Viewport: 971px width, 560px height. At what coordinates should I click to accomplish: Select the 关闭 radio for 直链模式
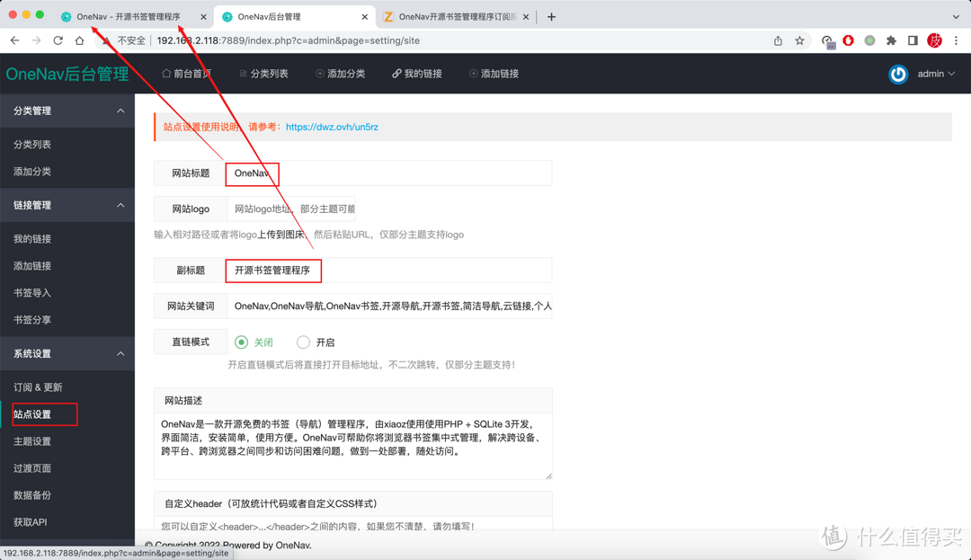click(x=240, y=342)
